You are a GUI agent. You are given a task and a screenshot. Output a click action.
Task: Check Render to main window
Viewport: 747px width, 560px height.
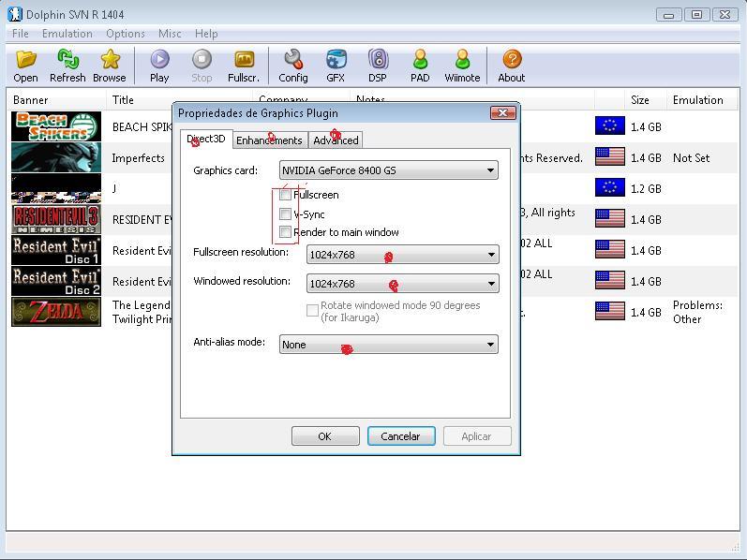285,232
